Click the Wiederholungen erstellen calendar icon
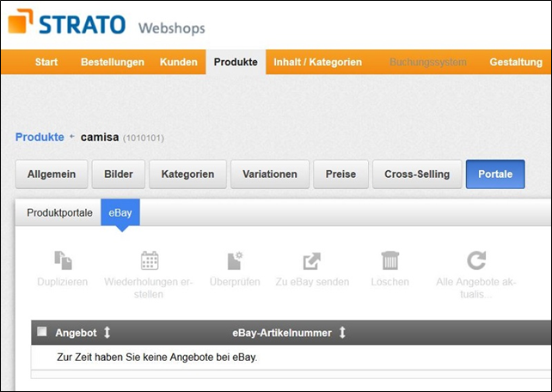 (150, 260)
